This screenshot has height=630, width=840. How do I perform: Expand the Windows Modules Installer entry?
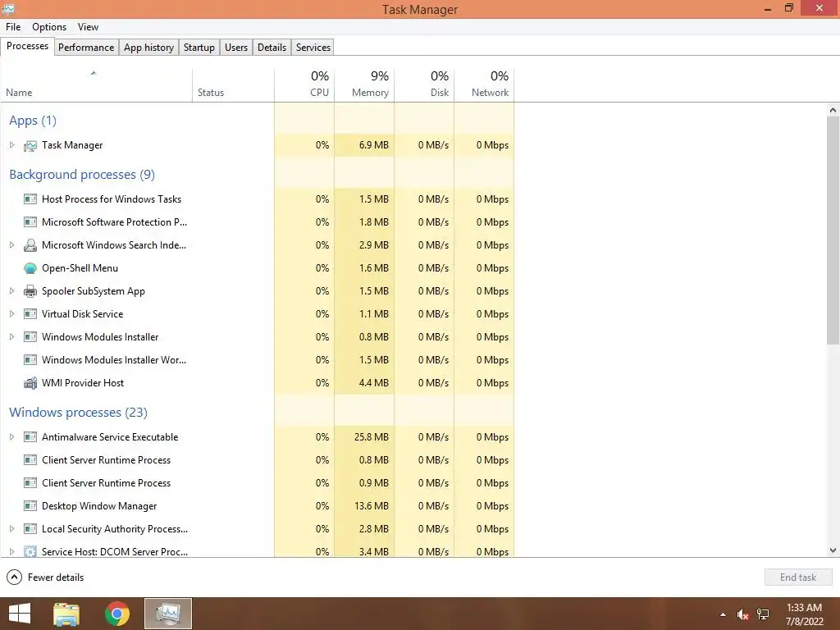tap(11, 337)
